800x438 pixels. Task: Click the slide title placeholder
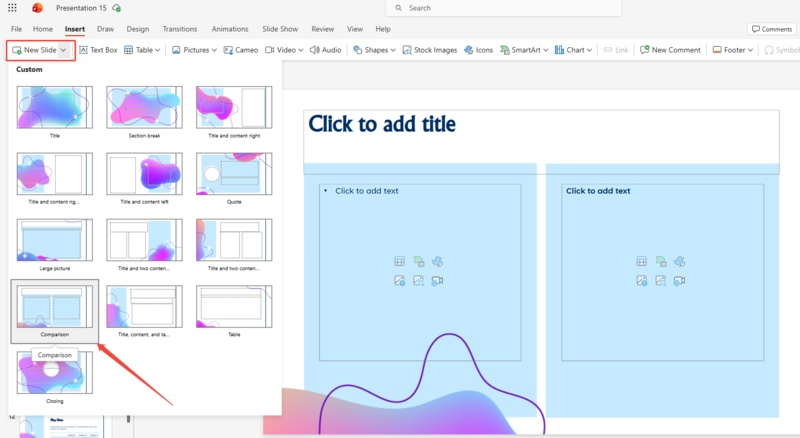pos(541,125)
